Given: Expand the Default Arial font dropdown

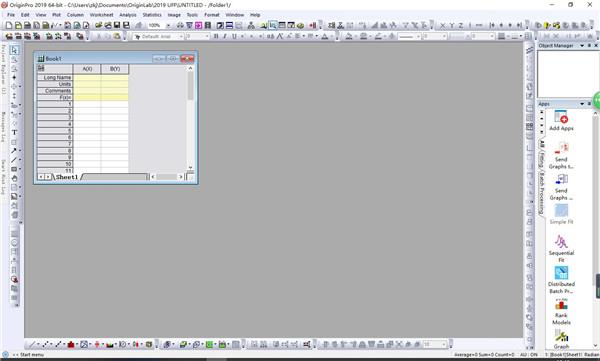Looking at the screenshot, I should coord(181,36).
